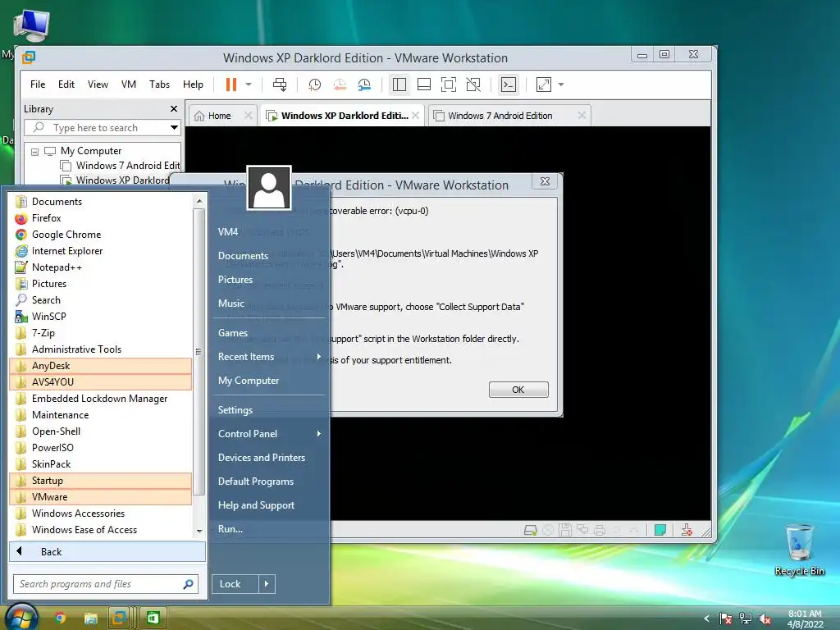This screenshot has height=630, width=840.
Task: Open File Explorer from the taskbar
Action: [90, 619]
